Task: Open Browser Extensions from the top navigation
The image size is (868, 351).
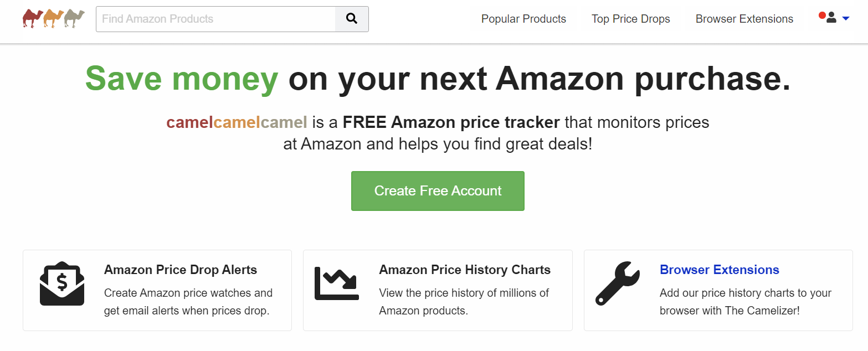Action: pyautogui.click(x=744, y=18)
